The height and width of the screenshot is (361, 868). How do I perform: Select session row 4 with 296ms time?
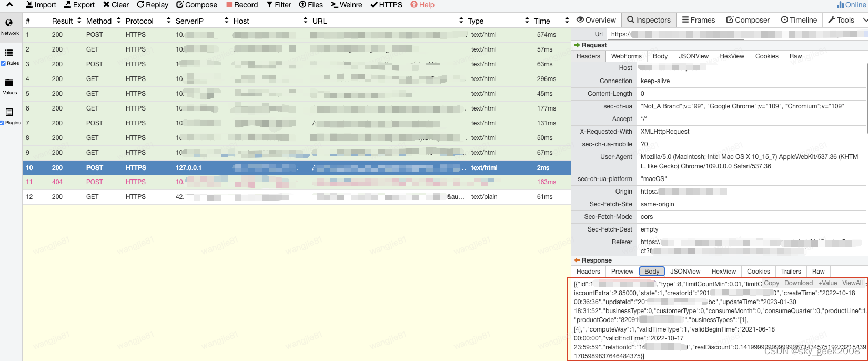[297, 79]
